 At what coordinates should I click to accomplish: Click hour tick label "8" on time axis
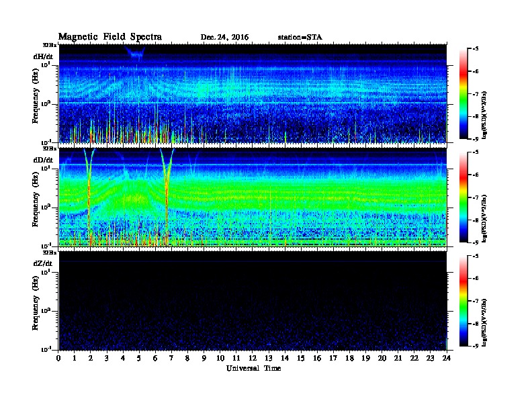click(x=187, y=358)
